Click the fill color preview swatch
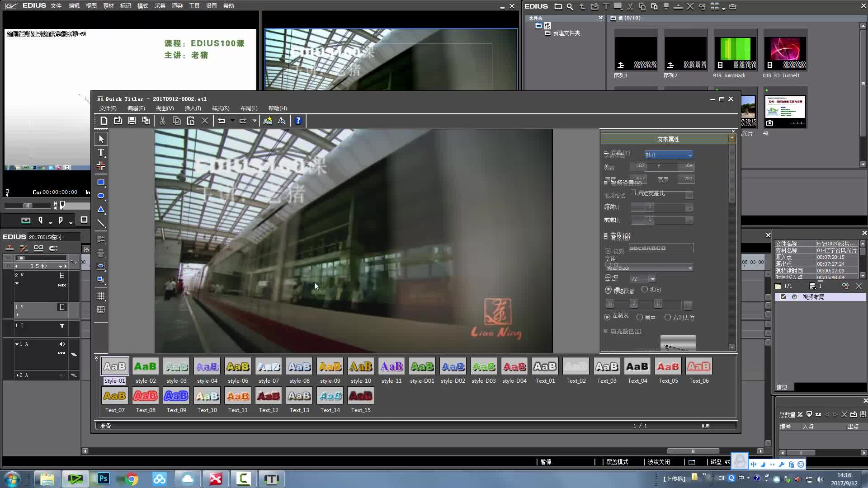Screen dimensions: 868x488 tap(678, 343)
